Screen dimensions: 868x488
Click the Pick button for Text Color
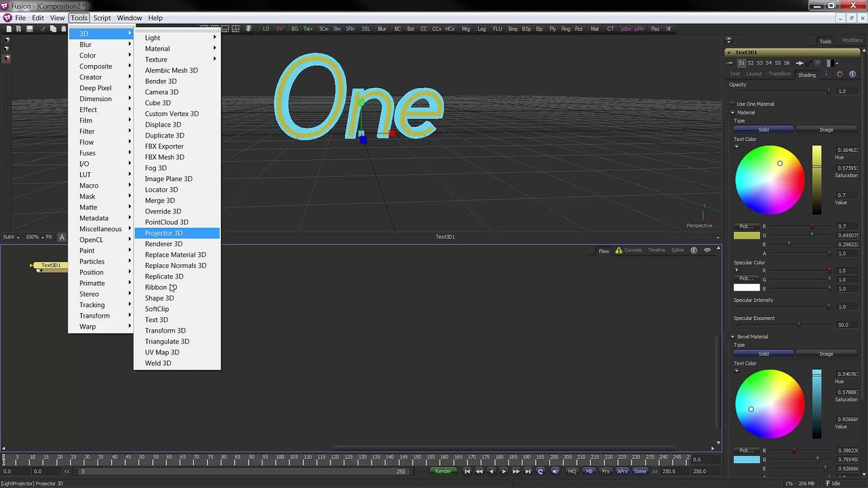click(747, 226)
